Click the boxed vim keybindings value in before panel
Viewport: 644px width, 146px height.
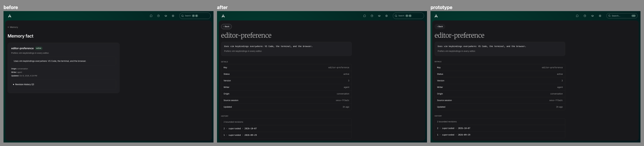pyautogui.click(x=64, y=61)
